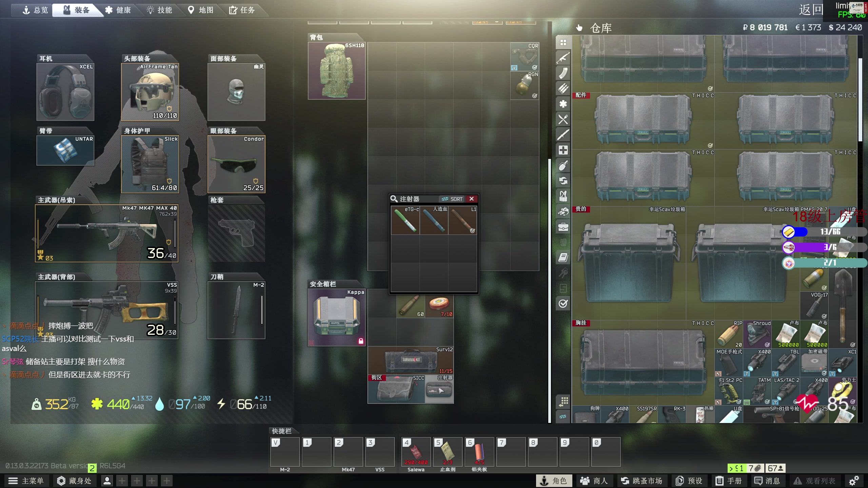
Task: Select the CQR item in backpack
Action: (525, 57)
